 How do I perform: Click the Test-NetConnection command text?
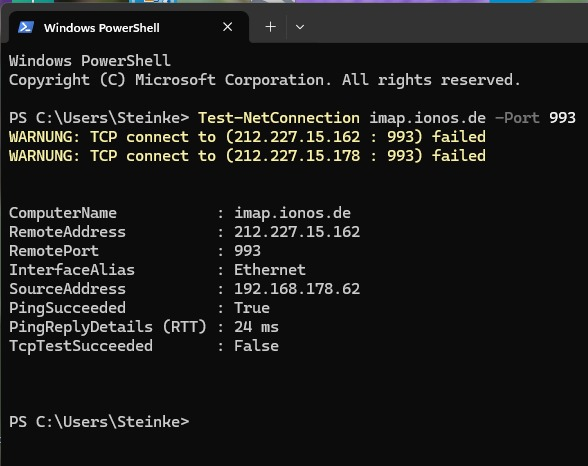pos(279,118)
